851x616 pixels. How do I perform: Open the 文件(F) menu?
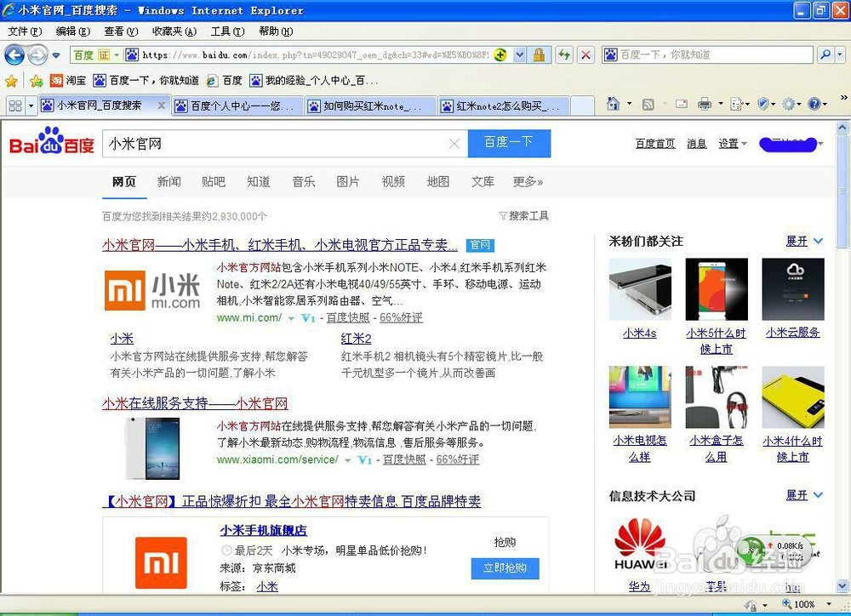coord(25,31)
